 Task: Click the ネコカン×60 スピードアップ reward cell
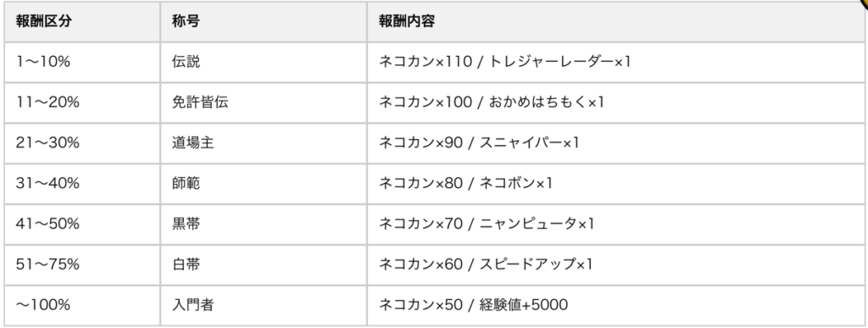click(x=615, y=264)
